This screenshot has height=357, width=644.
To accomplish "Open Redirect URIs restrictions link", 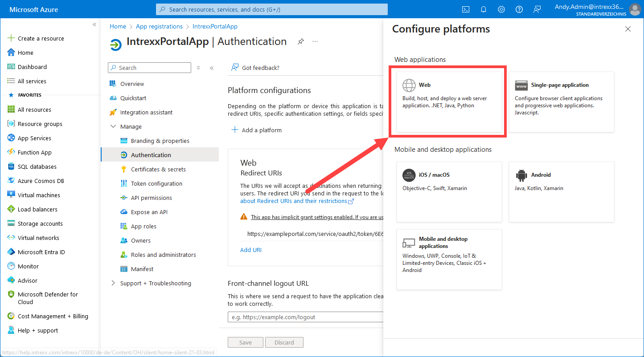I will click(x=297, y=201).
